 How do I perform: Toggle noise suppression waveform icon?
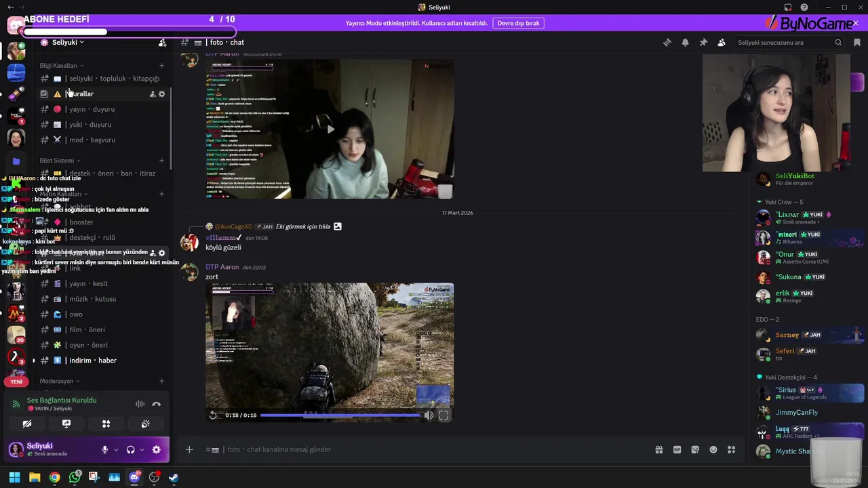[140, 404]
